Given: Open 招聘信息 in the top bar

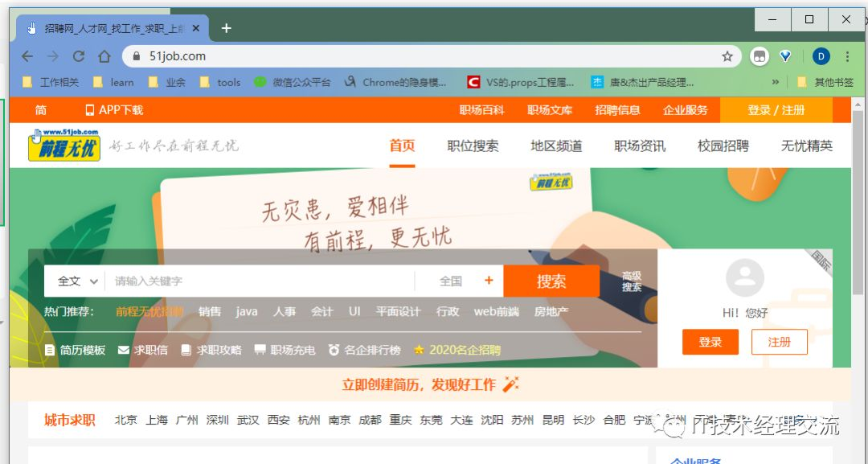Looking at the screenshot, I should 618,110.
